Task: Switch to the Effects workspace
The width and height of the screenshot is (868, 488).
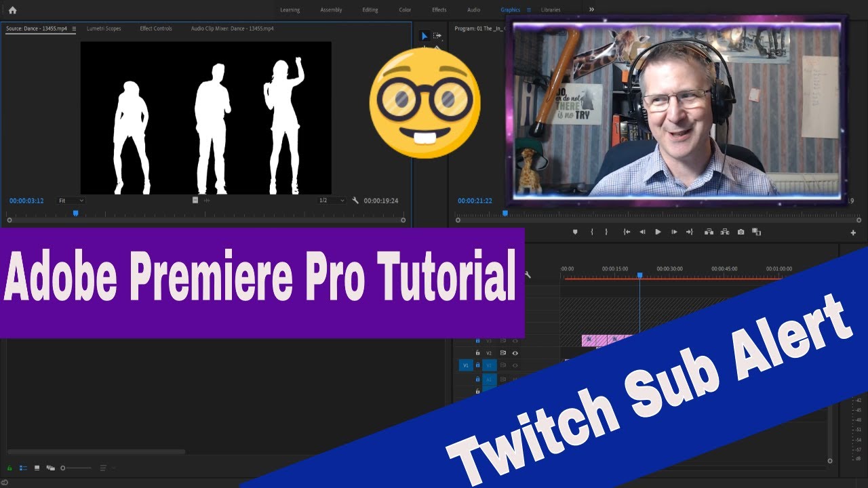Action: point(439,10)
